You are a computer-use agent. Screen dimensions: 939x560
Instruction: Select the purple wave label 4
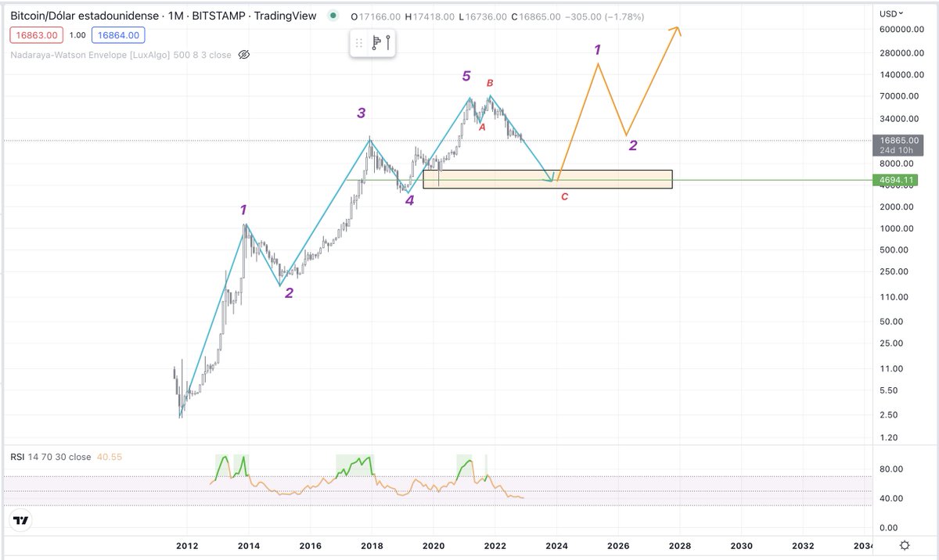(409, 200)
